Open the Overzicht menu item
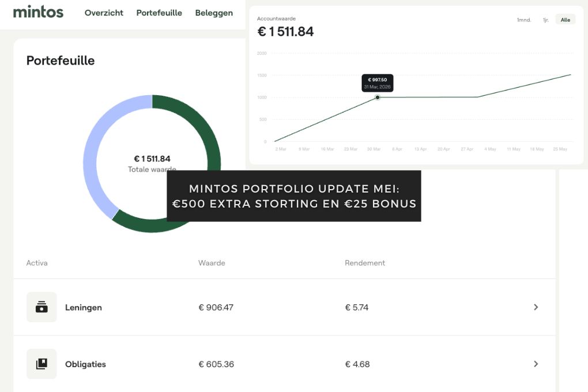This screenshot has height=392, width=588. [104, 13]
